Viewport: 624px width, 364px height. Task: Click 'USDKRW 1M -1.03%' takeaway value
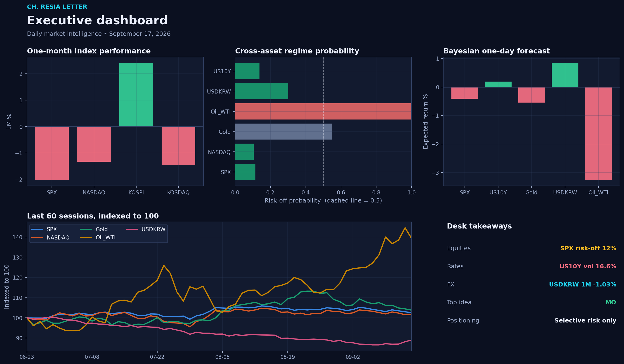[x=582, y=284]
